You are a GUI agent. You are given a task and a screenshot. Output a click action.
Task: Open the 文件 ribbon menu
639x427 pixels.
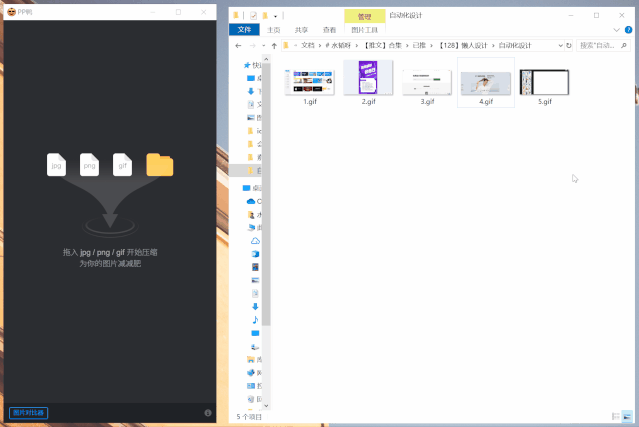(244, 30)
